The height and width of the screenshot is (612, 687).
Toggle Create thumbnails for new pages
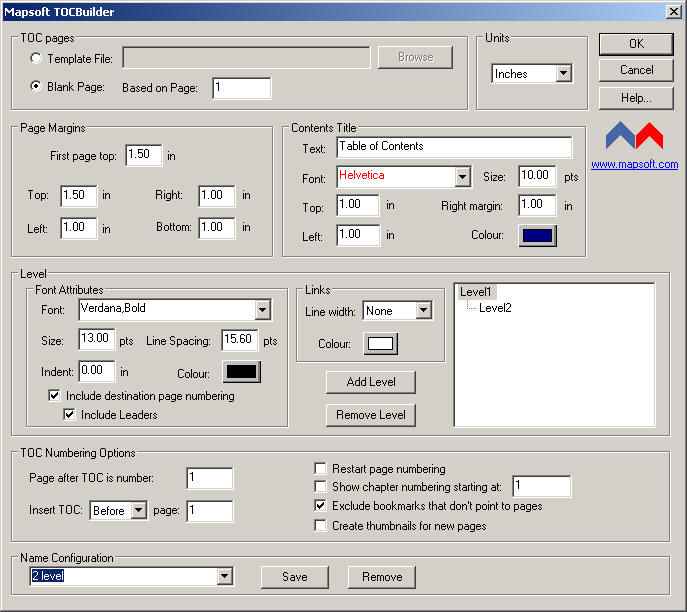tap(321, 525)
